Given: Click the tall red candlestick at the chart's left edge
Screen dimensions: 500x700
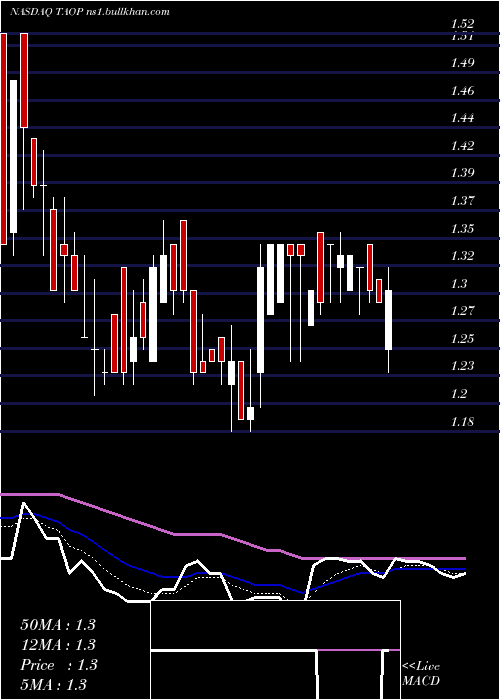Looking at the screenshot, I should click(x=4, y=139).
